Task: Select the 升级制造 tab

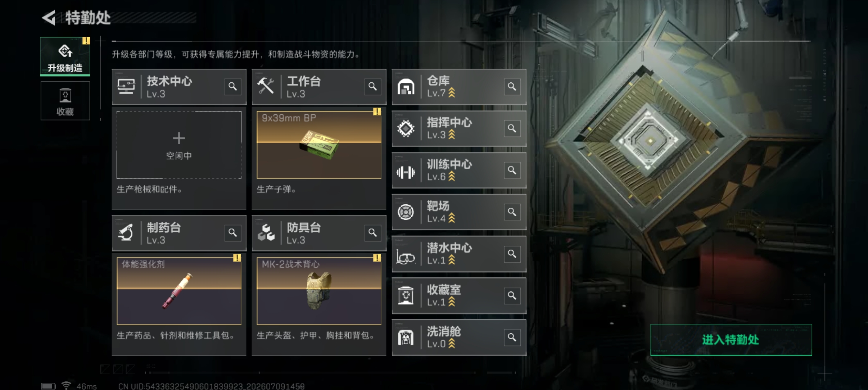Action: 65,56
